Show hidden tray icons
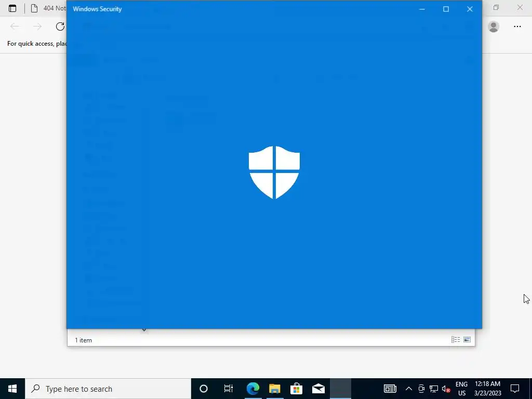 pyautogui.click(x=409, y=389)
